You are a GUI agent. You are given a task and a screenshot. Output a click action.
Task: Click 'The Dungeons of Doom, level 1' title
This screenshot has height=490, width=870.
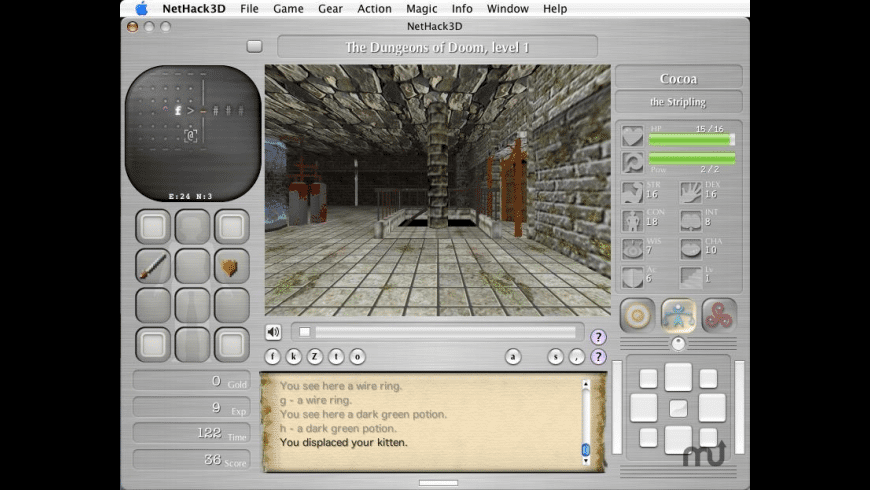[437, 47]
